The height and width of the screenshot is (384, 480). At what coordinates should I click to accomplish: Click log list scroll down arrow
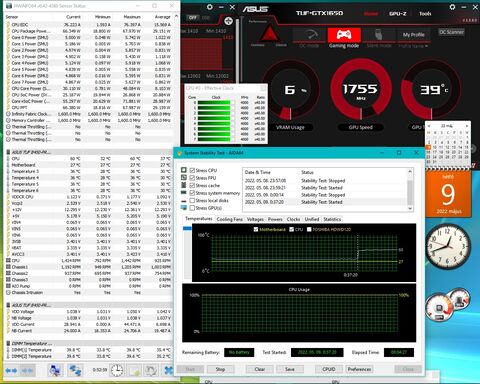[410, 208]
